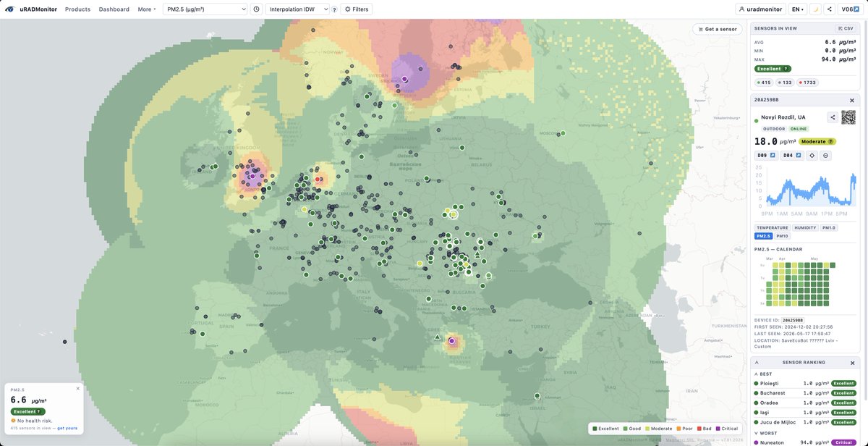Click the PM2.5 line chart
The width and height of the screenshot is (868, 446).
click(x=805, y=190)
